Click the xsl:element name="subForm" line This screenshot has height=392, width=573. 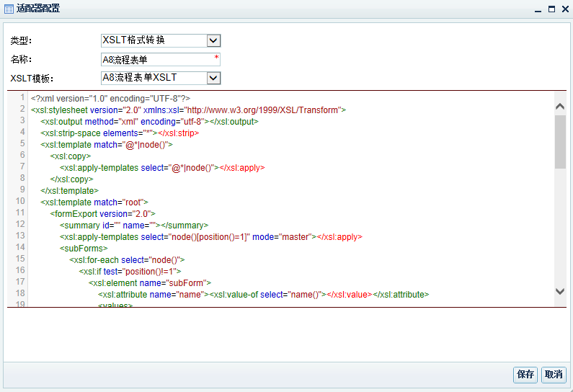149,283
